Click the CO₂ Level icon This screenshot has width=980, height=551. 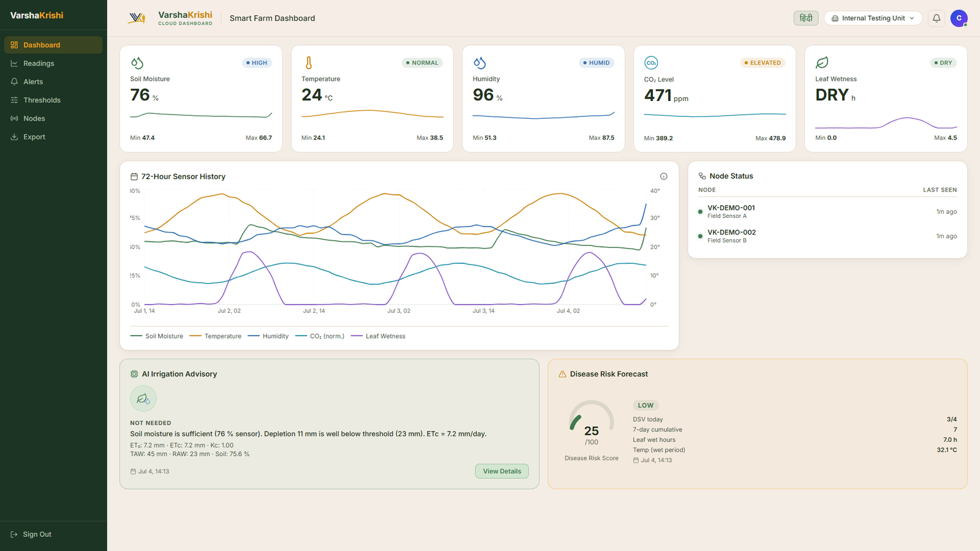[651, 62]
